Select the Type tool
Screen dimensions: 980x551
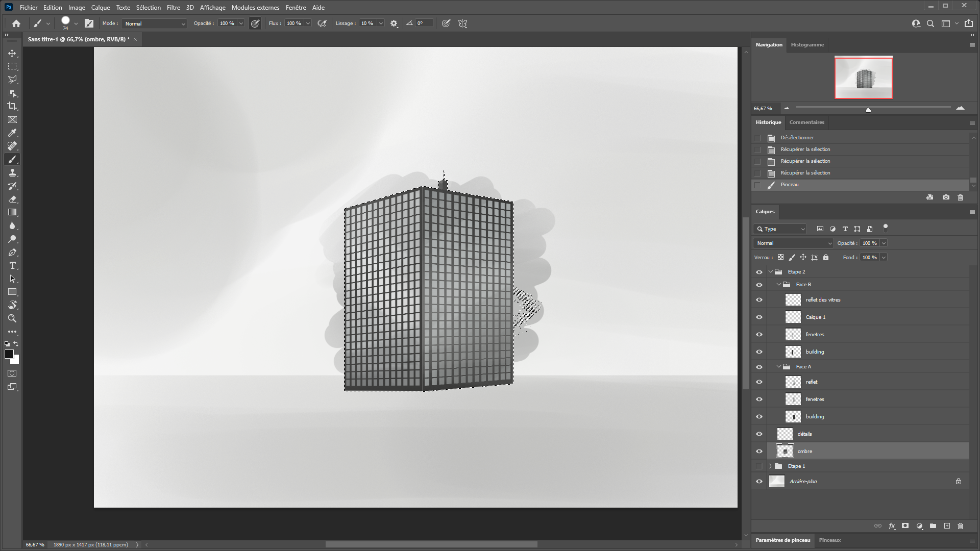12,265
